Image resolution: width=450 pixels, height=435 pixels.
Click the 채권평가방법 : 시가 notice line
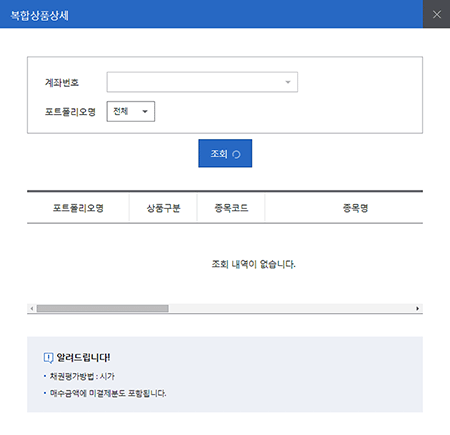(82, 376)
